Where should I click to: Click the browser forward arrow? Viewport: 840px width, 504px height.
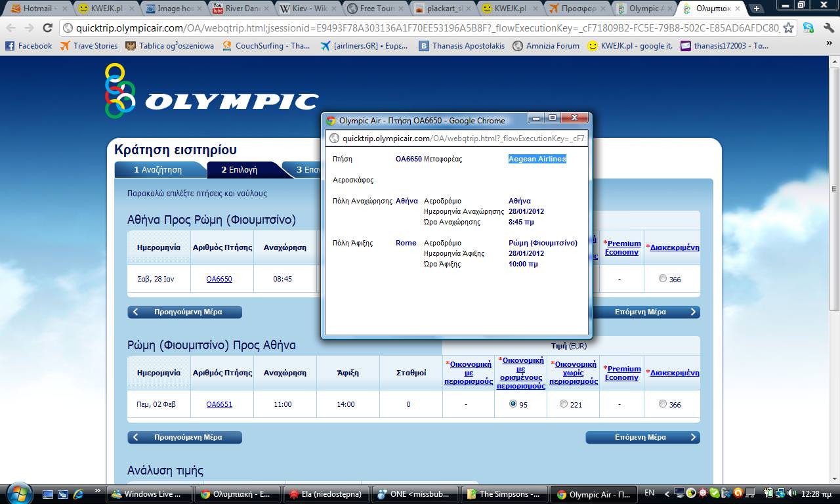pyautogui.click(x=29, y=28)
